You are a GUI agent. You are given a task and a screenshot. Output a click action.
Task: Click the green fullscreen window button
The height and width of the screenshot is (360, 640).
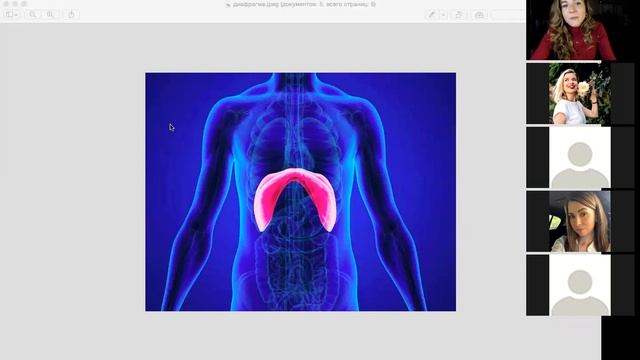click(24, 4)
